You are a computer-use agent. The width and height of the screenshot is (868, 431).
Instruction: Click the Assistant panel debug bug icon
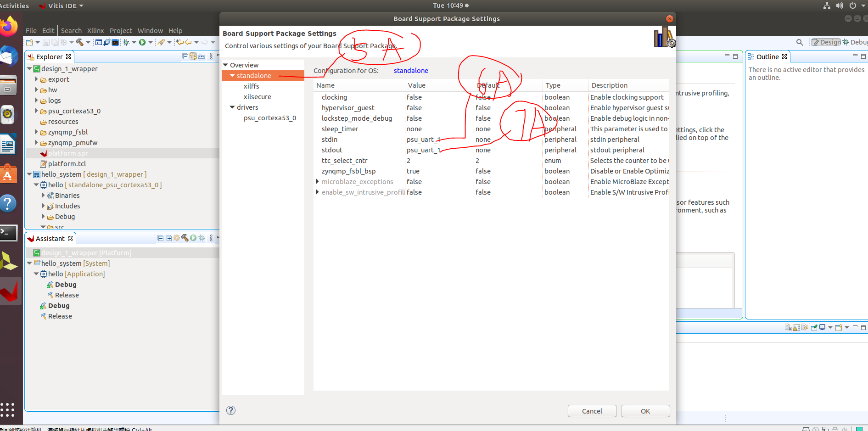coord(202,238)
